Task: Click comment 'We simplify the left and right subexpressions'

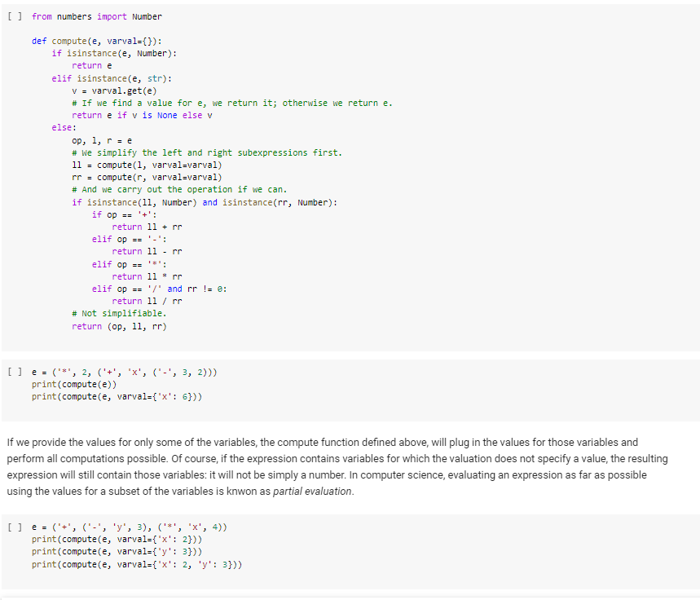Action: (x=207, y=152)
